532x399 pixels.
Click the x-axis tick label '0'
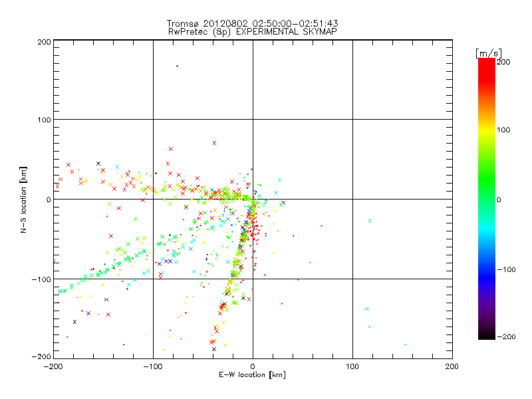coord(253,366)
